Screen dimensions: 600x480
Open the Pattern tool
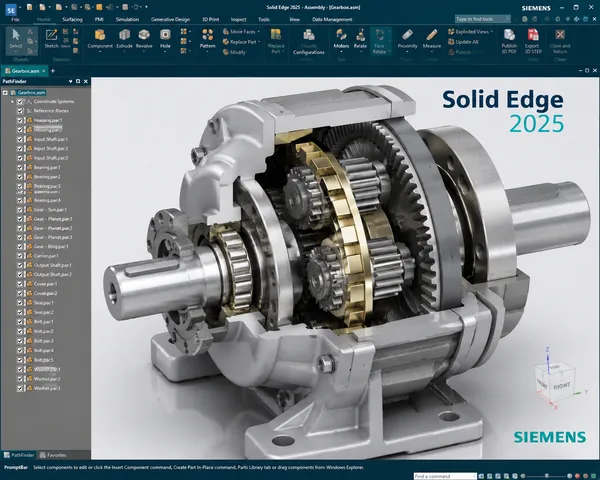[207, 39]
